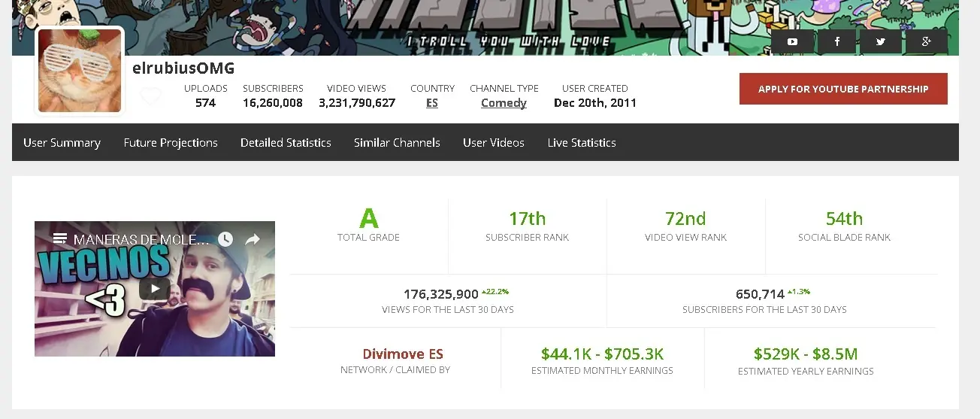Click the elrubiusOMG cat avatar image
980x419 pixels.
(80, 71)
